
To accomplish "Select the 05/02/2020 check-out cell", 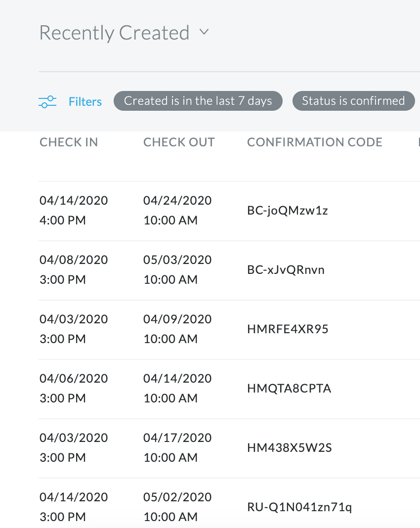I will pyautogui.click(x=177, y=507).
